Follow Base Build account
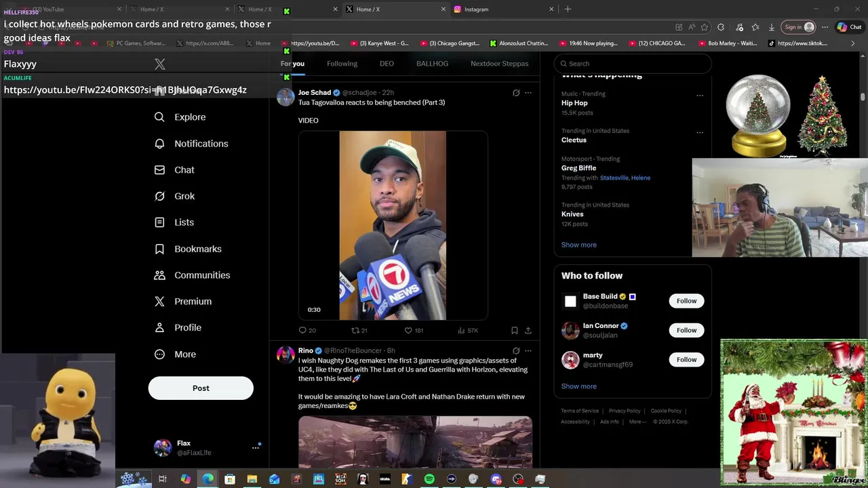 [x=686, y=301]
